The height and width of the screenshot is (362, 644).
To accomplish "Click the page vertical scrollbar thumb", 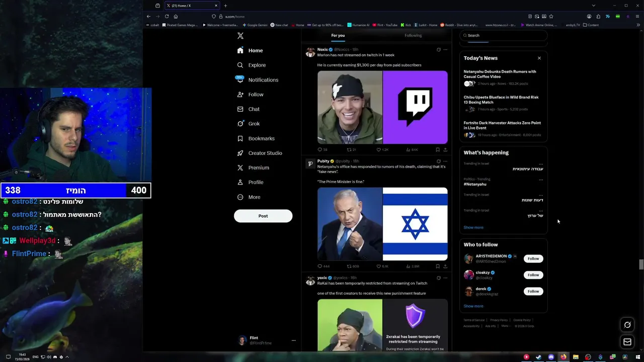I will tap(641, 264).
